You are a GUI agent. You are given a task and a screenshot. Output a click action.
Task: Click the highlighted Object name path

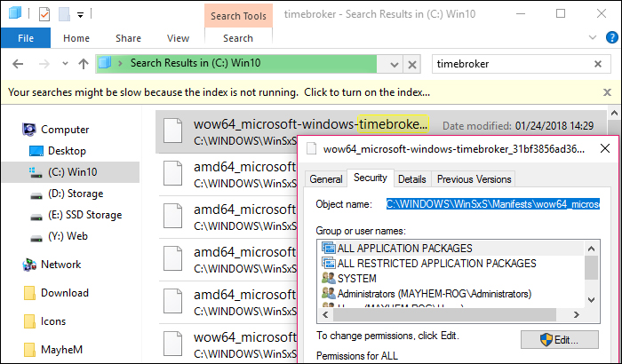[493, 204]
